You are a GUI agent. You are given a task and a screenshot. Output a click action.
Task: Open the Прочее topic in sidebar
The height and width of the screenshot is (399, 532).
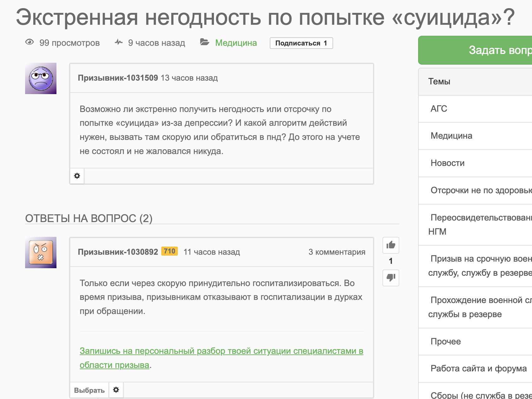click(446, 342)
